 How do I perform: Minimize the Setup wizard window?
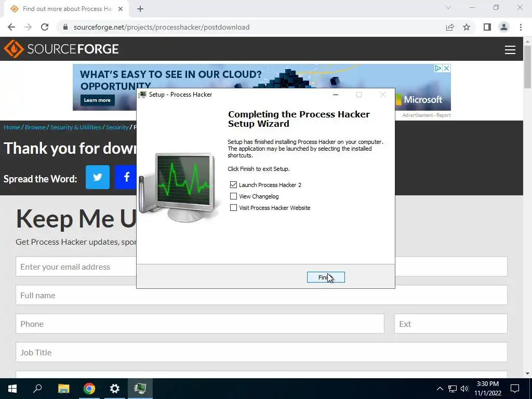tap(336, 95)
